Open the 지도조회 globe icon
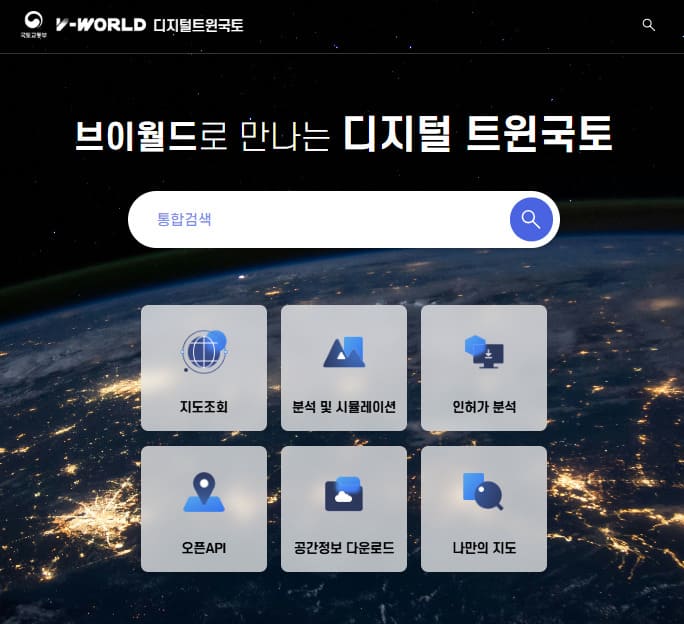The width and height of the screenshot is (684, 624). (x=204, y=351)
